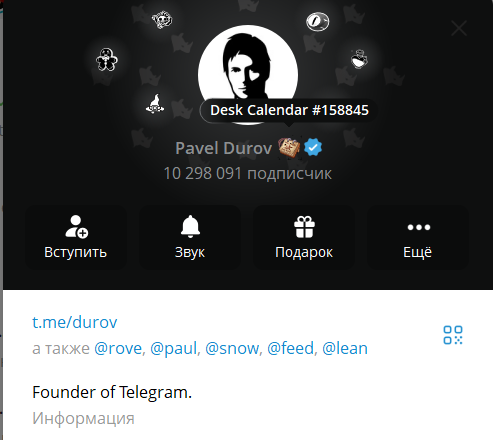493x440 pixels.
Task: Select the witch hat gift icon
Action: pos(155,104)
